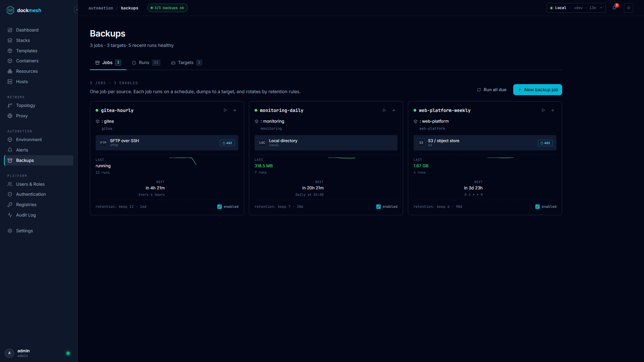Screen dimensions: 644x362
Task: Click the 3/3 backups ok status badge
Action: pos(167,8)
